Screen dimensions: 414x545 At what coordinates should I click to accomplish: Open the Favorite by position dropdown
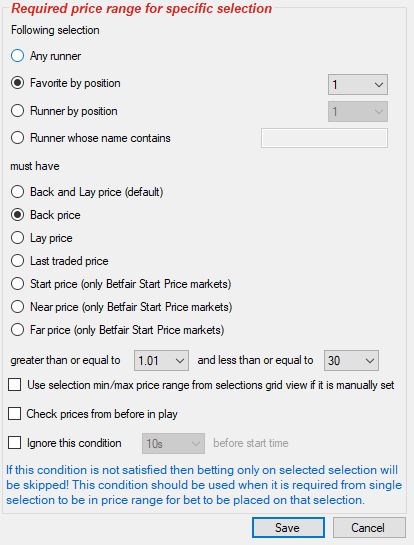358,84
